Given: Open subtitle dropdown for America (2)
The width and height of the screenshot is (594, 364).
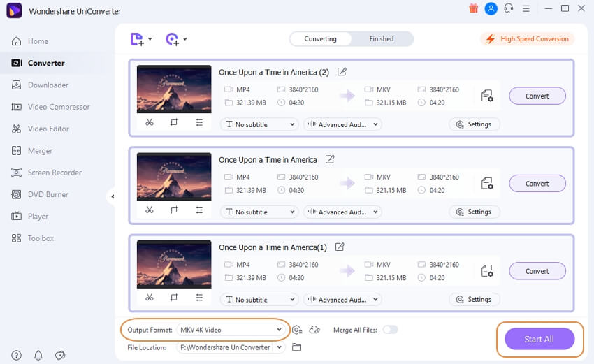Looking at the screenshot, I should tap(259, 124).
